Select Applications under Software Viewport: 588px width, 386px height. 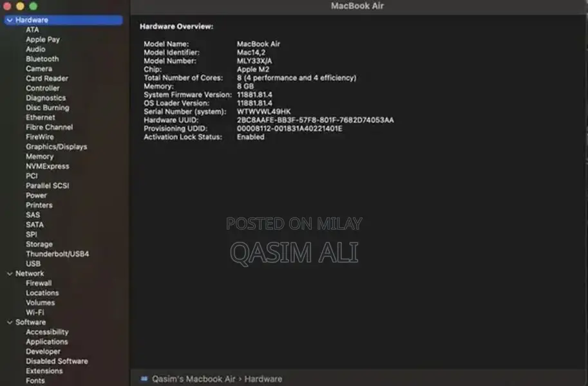coord(46,342)
